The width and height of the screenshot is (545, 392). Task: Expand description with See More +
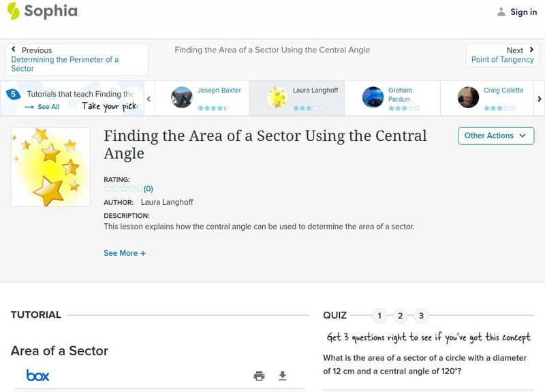pyautogui.click(x=125, y=253)
